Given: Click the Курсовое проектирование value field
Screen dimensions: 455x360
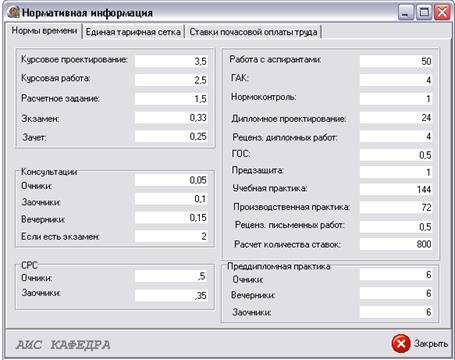Looking at the screenshot, I should tap(171, 61).
